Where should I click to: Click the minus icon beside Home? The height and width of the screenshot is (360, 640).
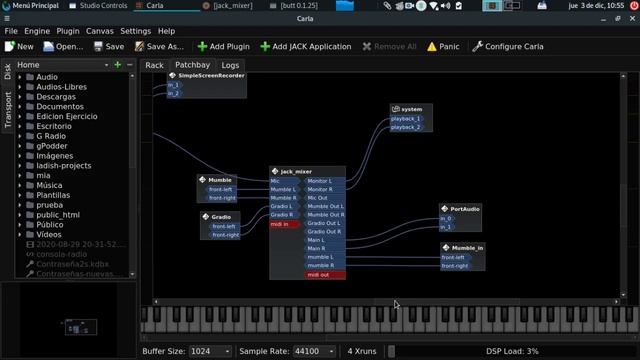(x=130, y=65)
